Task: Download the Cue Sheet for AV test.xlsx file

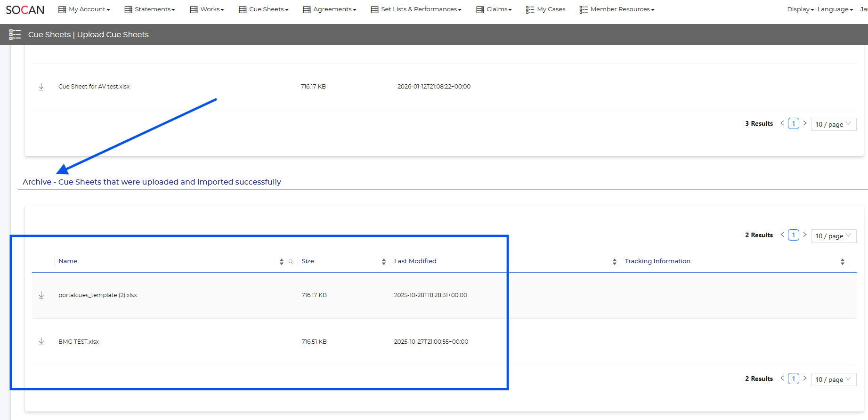Action: click(x=41, y=87)
